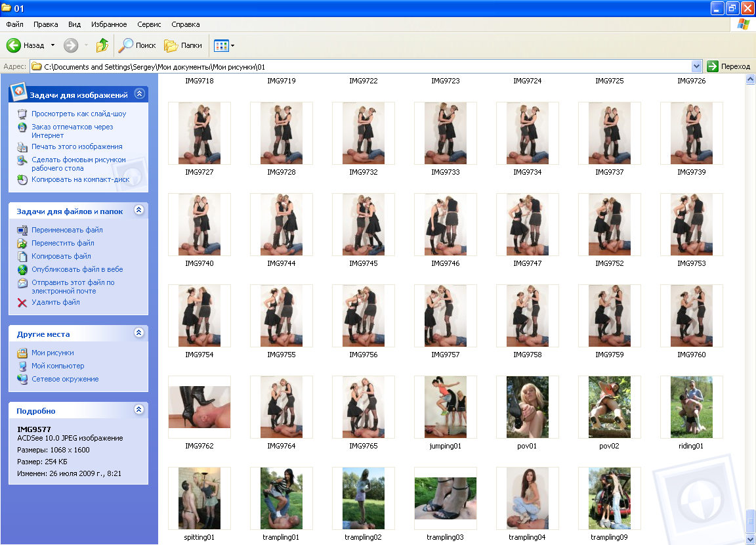Screen dimensions: 756x545
Task: Collapse the Другие места panel
Action: click(139, 333)
